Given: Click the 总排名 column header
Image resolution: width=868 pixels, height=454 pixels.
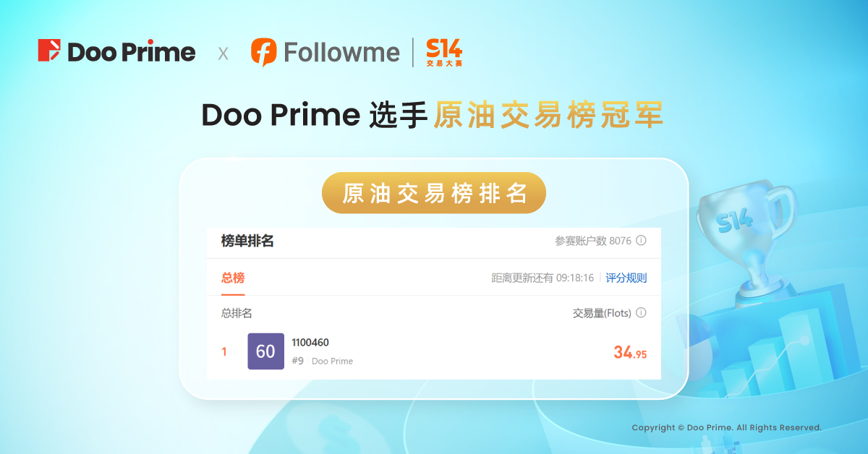Looking at the screenshot, I should coord(237,313).
